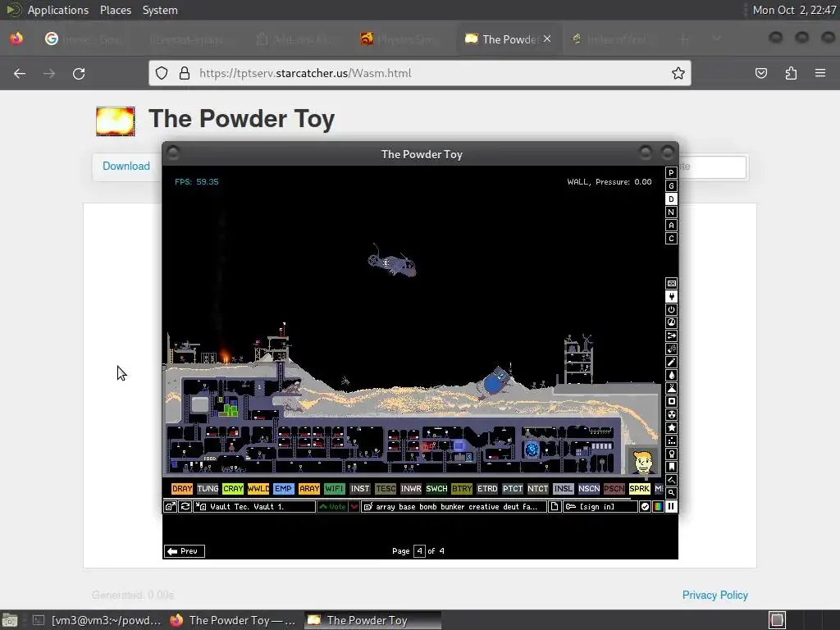Viewport: 840px width, 630px height.
Task: Select the INSL element
Action: pos(563,489)
